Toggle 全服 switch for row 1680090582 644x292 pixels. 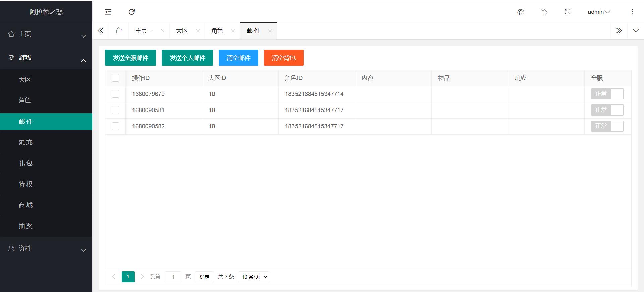tap(607, 126)
